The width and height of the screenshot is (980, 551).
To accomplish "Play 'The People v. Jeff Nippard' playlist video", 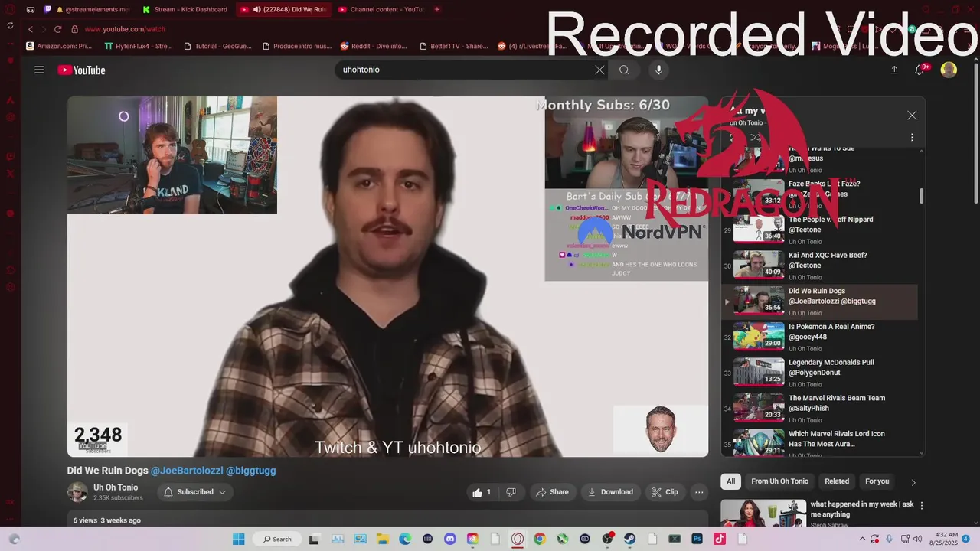I will pyautogui.click(x=819, y=230).
